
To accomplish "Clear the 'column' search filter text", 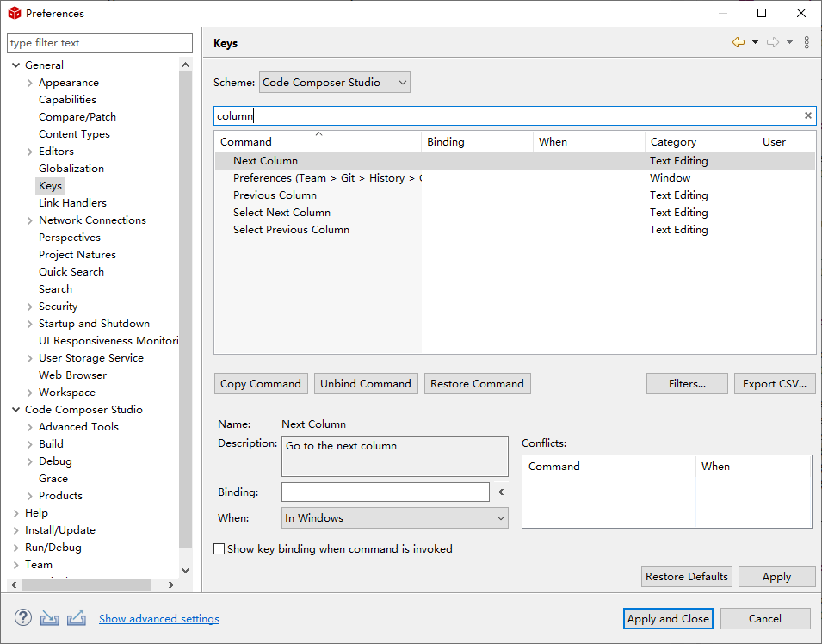I will (x=808, y=115).
